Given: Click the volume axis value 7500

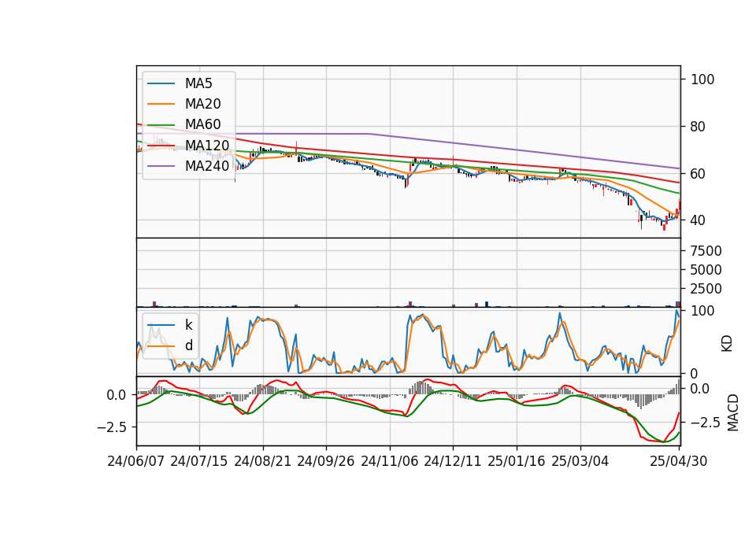Looking at the screenshot, I should pos(706,251).
